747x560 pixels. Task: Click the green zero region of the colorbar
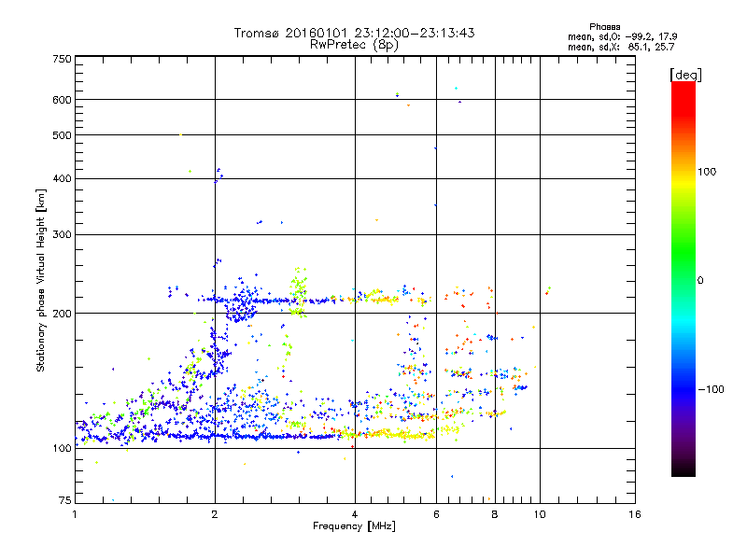pyautogui.click(x=684, y=280)
